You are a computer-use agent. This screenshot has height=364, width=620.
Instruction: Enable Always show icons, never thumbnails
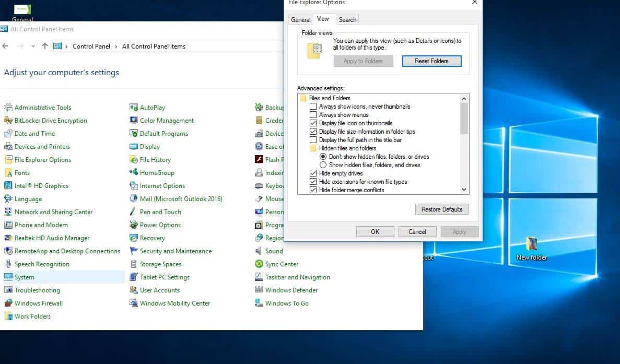click(x=313, y=107)
